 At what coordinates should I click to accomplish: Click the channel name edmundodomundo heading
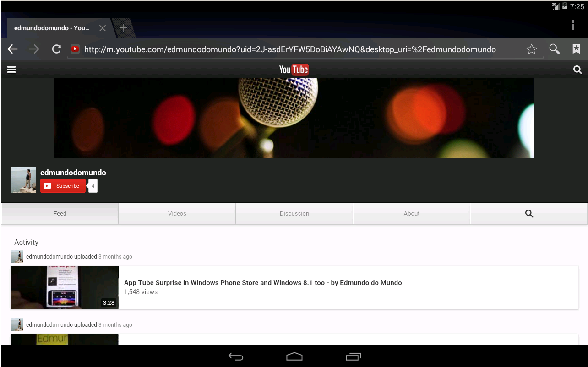[x=73, y=173]
